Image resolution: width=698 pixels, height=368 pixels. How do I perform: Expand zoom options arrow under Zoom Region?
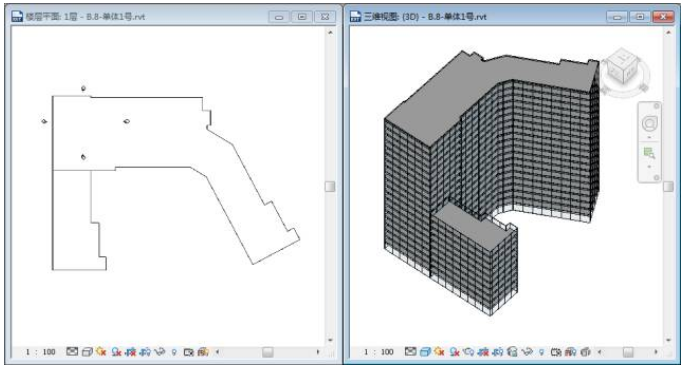pyautogui.click(x=649, y=166)
